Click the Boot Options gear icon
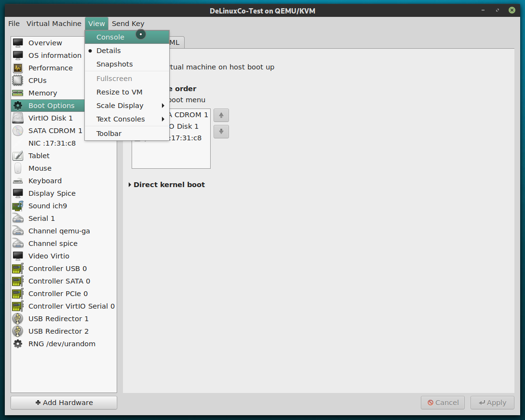The height and width of the screenshot is (420, 525). tap(18, 106)
